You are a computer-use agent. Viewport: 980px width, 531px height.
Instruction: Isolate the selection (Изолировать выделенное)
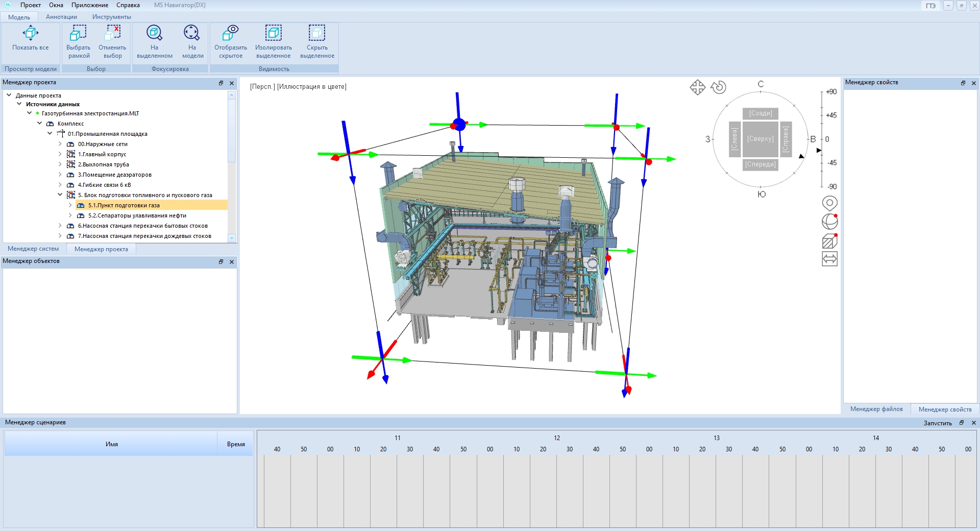(274, 34)
